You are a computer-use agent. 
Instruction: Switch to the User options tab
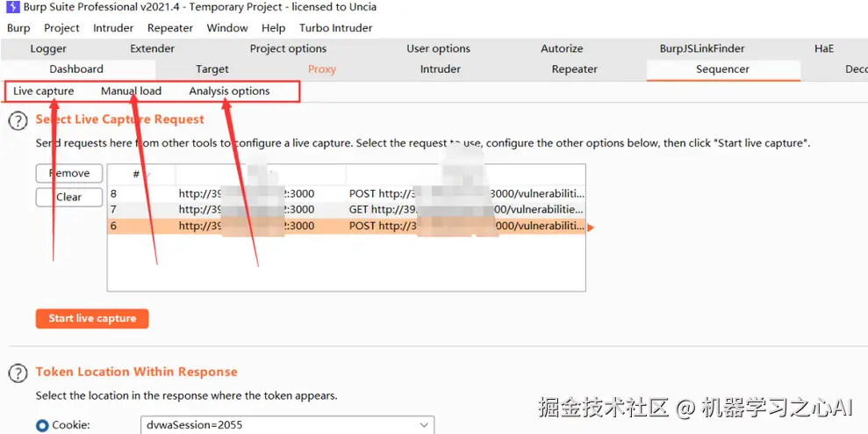pos(439,49)
